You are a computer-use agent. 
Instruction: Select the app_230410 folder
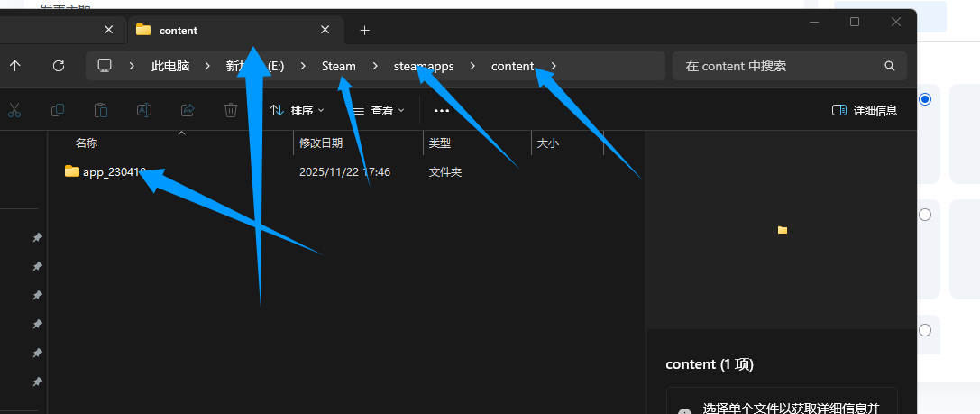point(113,171)
